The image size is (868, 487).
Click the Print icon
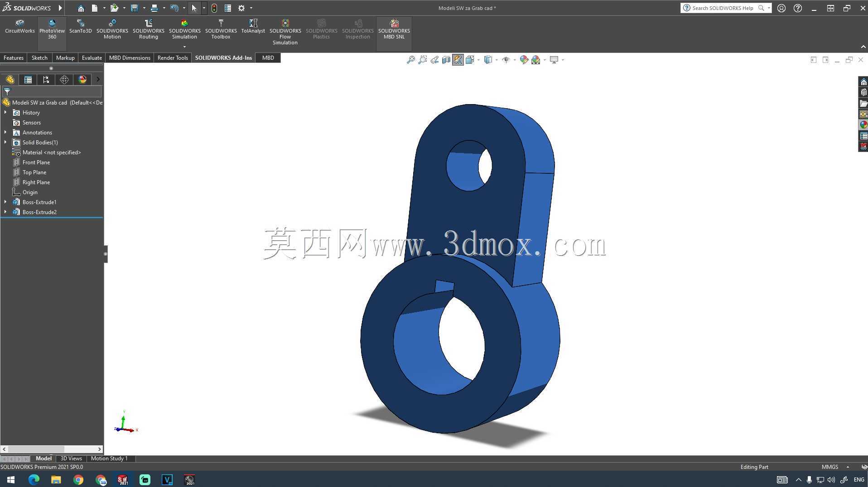pos(154,8)
